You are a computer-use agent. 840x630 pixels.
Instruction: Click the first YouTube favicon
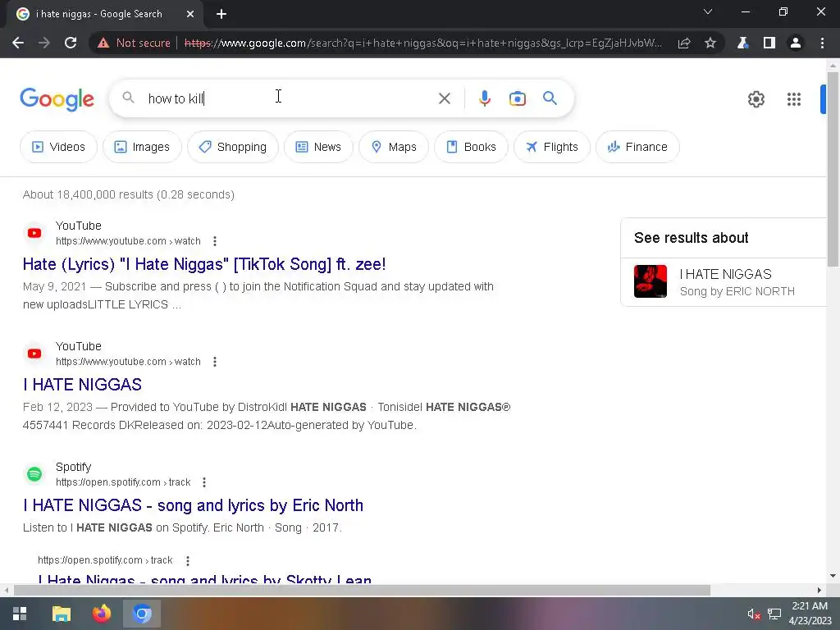pos(34,233)
